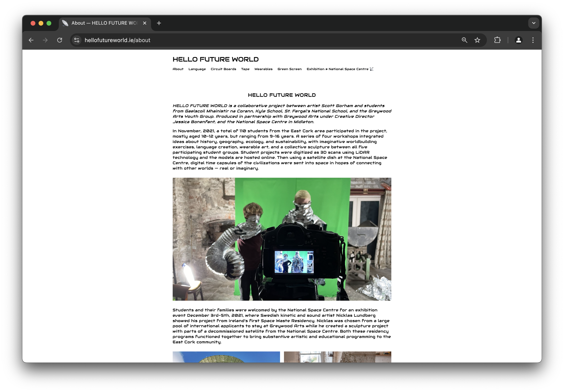The height and width of the screenshot is (392, 564).
Task: Open the site information icon in address bar
Action: (x=77, y=40)
